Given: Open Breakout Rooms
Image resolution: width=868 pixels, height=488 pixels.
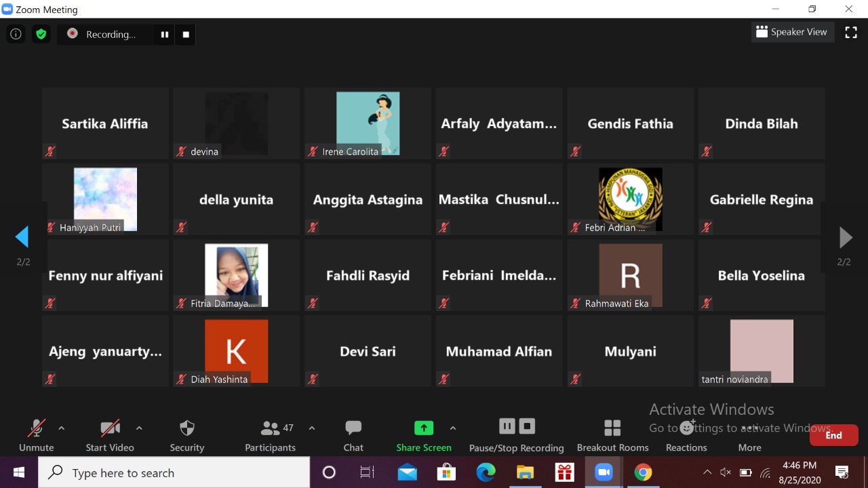Looking at the screenshot, I should [612, 435].
